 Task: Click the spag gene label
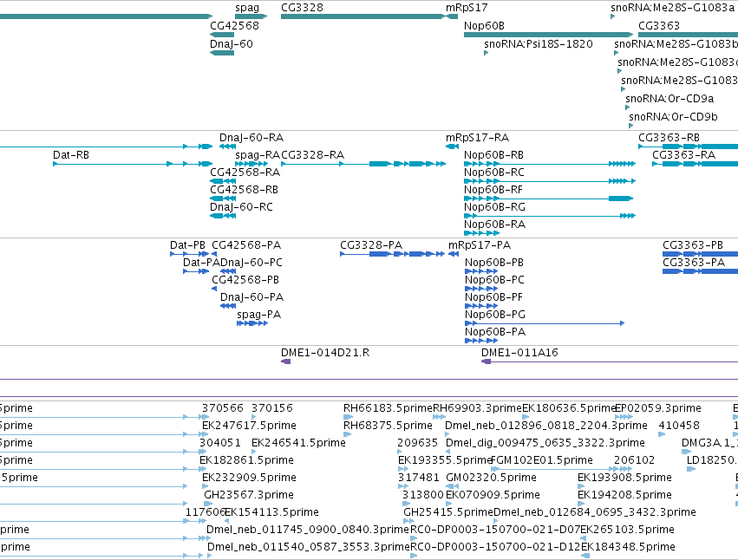[x=247, y=8]
